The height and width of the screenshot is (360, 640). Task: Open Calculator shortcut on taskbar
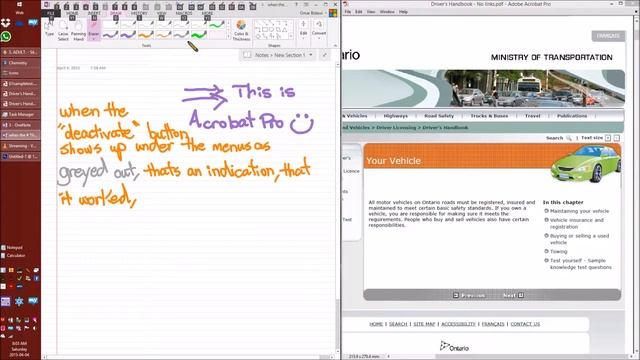(13, 256)
